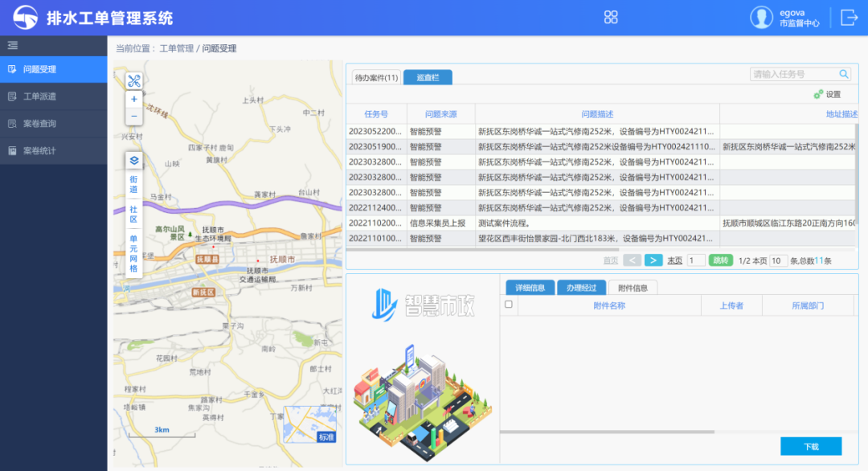Zoom out the map with minus button
Image resolution: width=868 pixels, height=471 pixels.
[x=133, y=117]
